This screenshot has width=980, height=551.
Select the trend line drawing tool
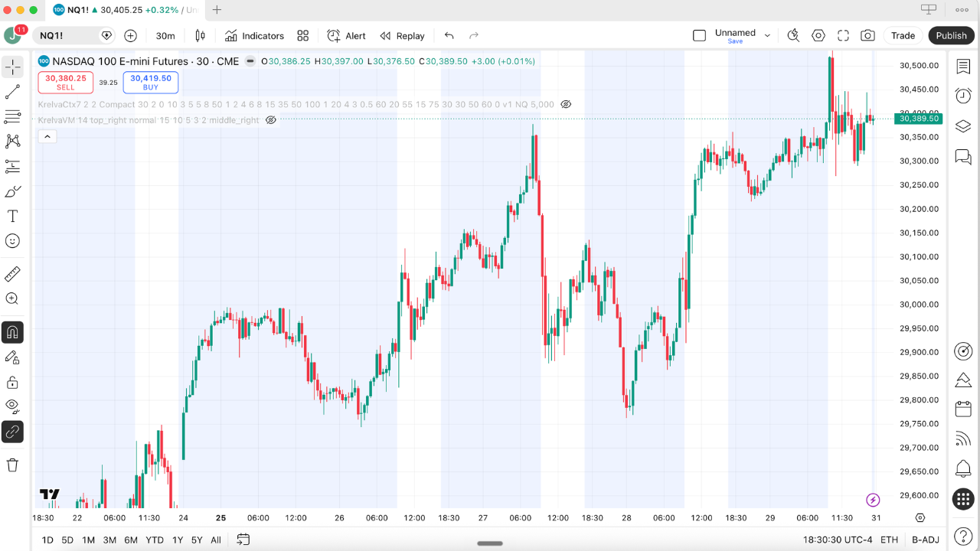[x=12, y=92]
